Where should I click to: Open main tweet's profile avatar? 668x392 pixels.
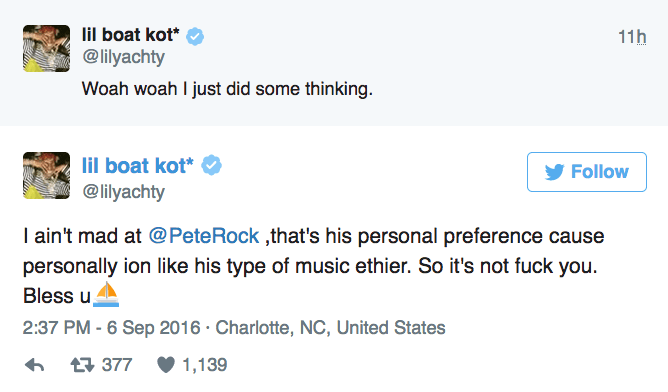(46, 175)
